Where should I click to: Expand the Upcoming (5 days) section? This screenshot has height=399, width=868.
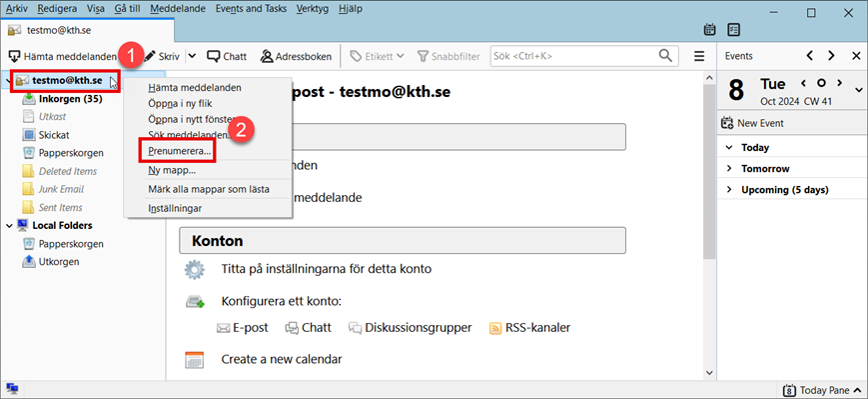click(729, 190)
